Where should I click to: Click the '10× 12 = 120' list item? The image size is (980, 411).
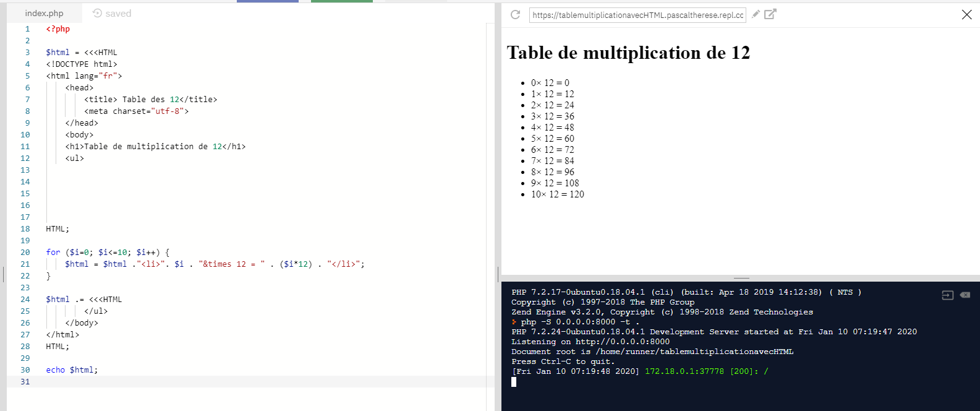click(557, 194)
